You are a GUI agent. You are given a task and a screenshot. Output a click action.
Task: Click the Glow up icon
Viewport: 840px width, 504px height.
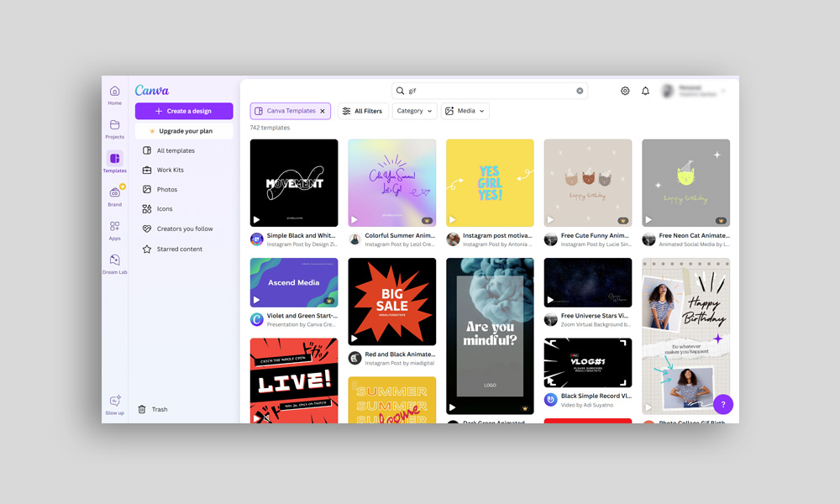point(115,402)
